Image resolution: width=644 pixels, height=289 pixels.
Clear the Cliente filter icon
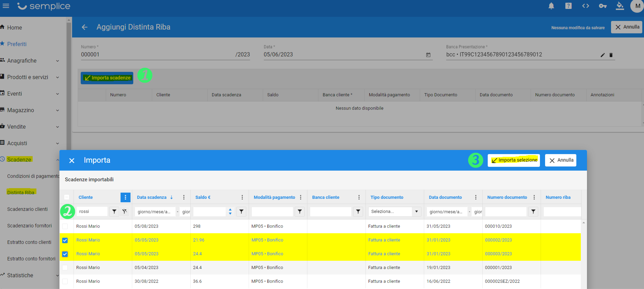point(125,212)
